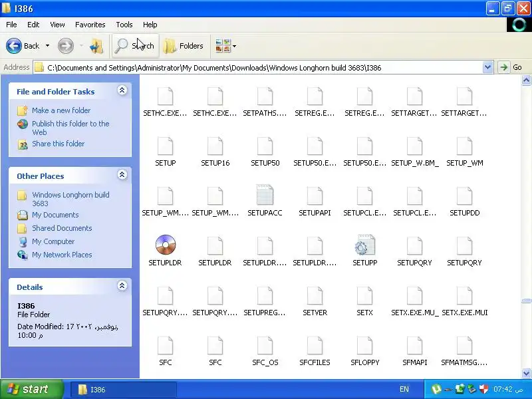Go up one folder level
The width and height of the screenshot is (532, 399).
point(96,46)
